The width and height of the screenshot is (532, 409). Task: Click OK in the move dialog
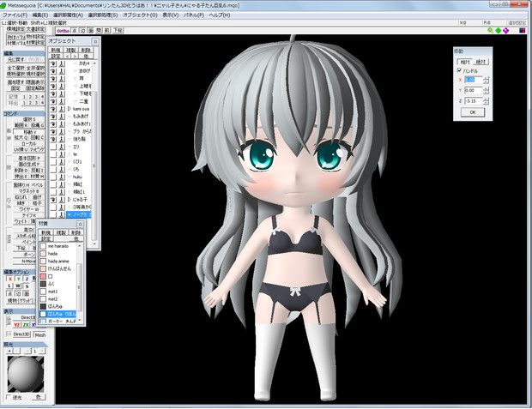click(x=473, y=112)
